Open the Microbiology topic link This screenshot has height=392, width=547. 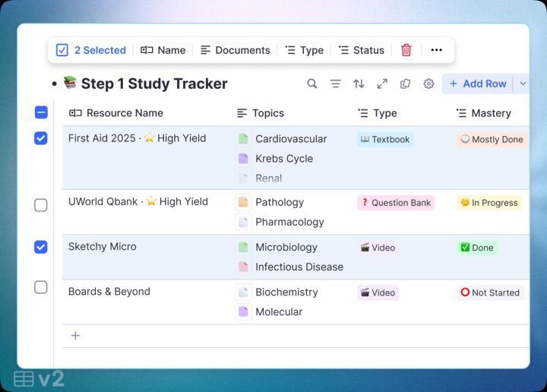click(x=286, y=247)
